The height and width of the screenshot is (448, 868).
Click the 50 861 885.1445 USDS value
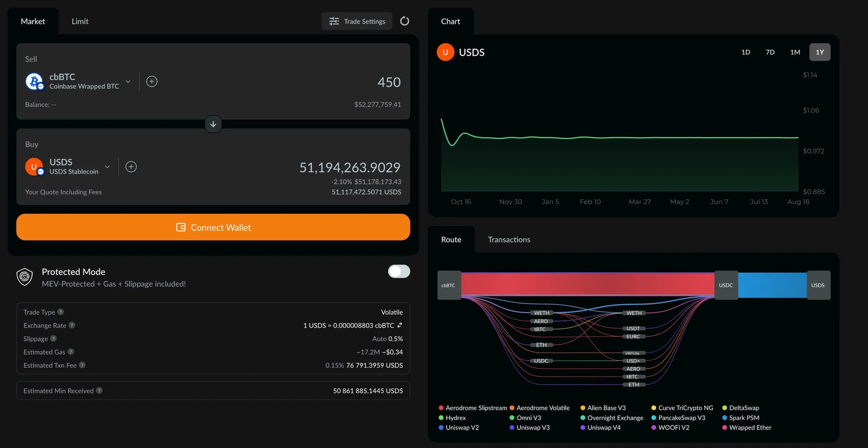368,391
